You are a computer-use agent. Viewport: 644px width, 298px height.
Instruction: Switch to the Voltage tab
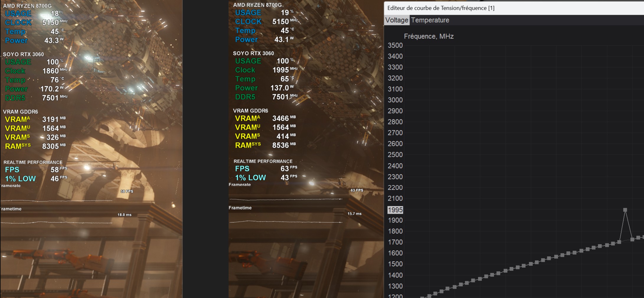tap(397, 20)
